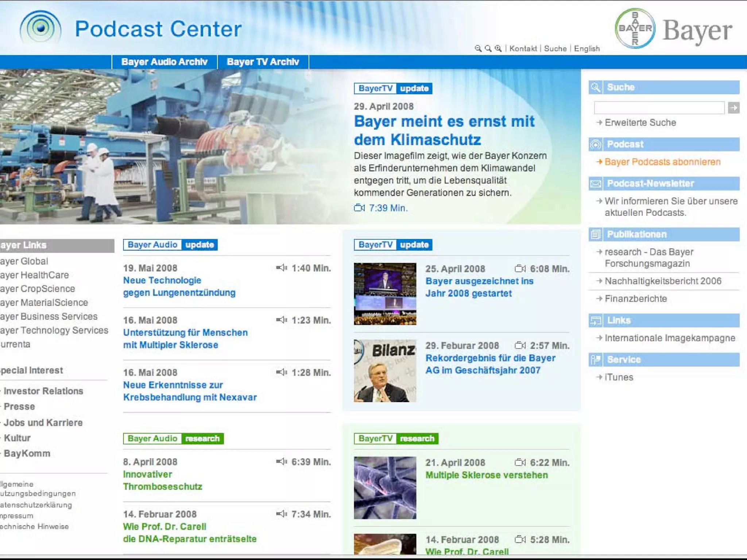Click the Podcast Center concentric circles logo

coord(40,28)
